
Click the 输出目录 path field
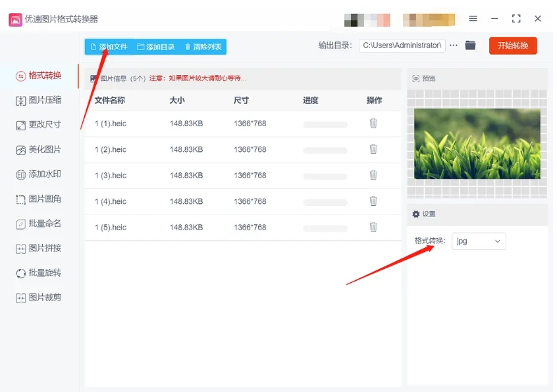click(x=402, y=45)
